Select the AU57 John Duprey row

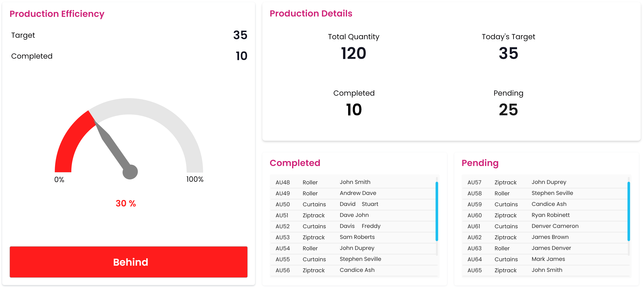click(545, 182)
